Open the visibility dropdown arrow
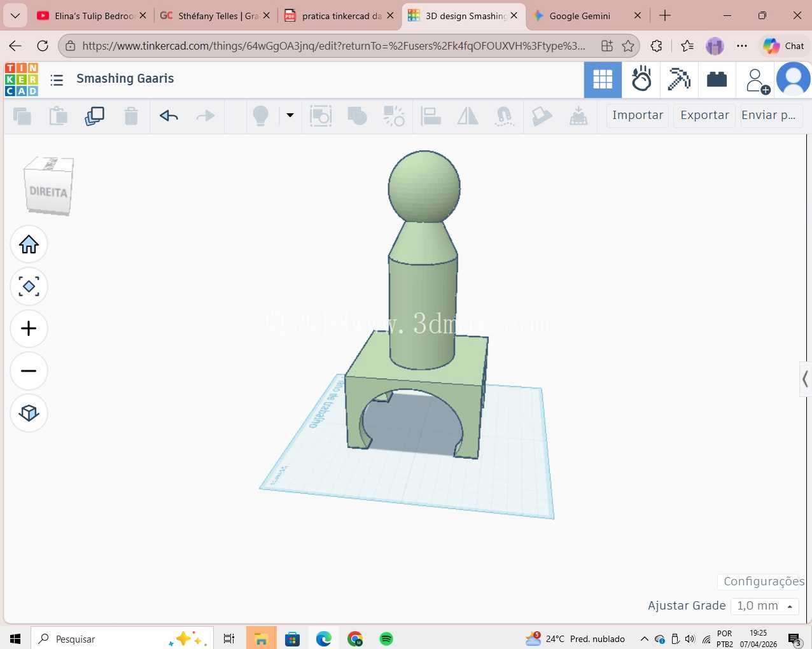812x649 pixels. click(290, 116)
